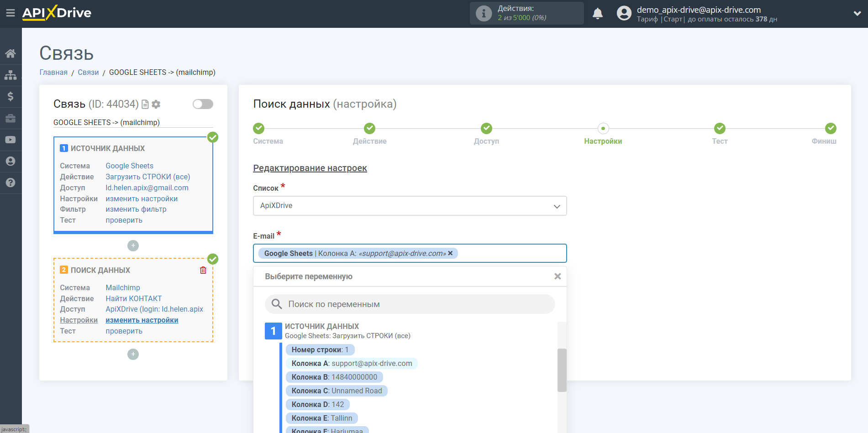Open the connection settings gear icon

pos(156,104)
